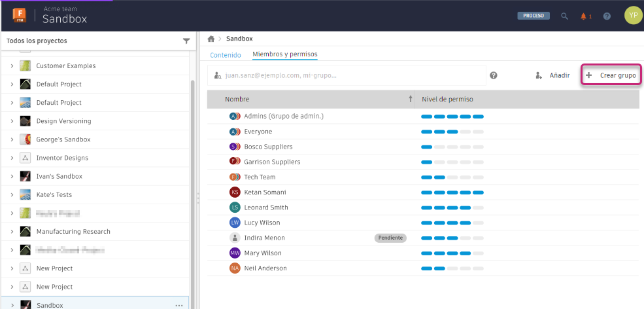Screen dimensions: 644x309
Task: Click the LS avatar of Leonard Smith
Action: [235, 208]
